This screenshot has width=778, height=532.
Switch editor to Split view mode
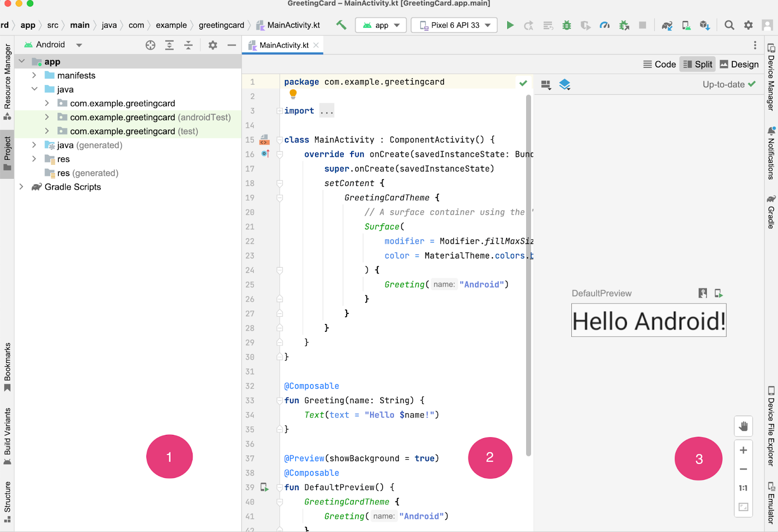[697, 65]
